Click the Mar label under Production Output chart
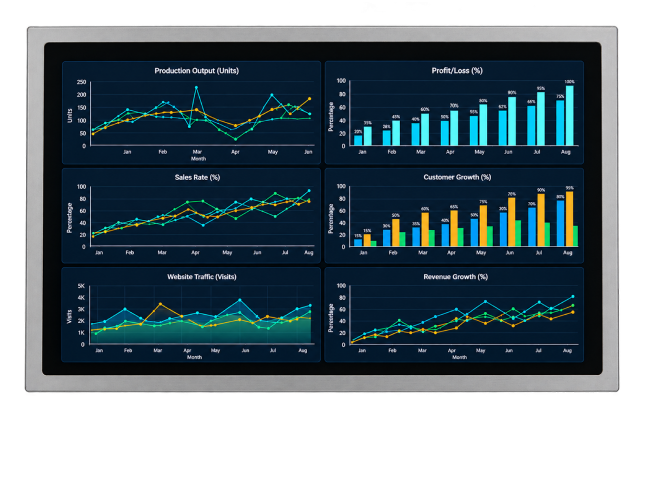 (197, 152)
